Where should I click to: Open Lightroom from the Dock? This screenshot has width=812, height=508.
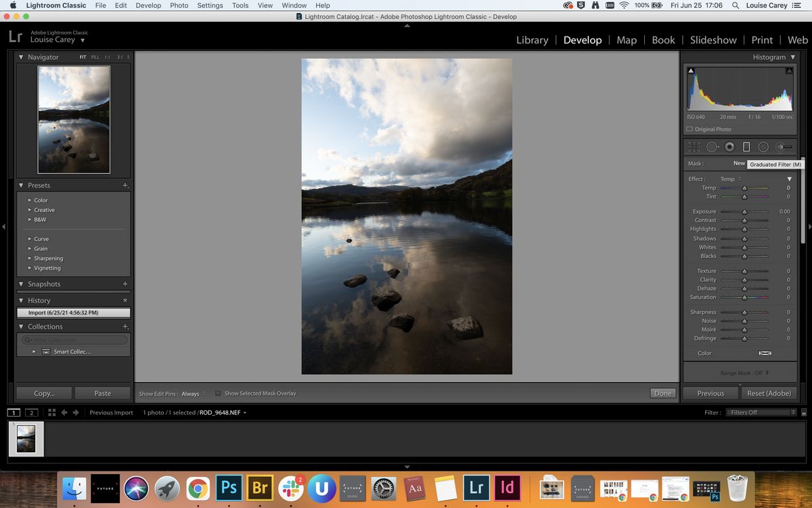(x=476, y=488)
